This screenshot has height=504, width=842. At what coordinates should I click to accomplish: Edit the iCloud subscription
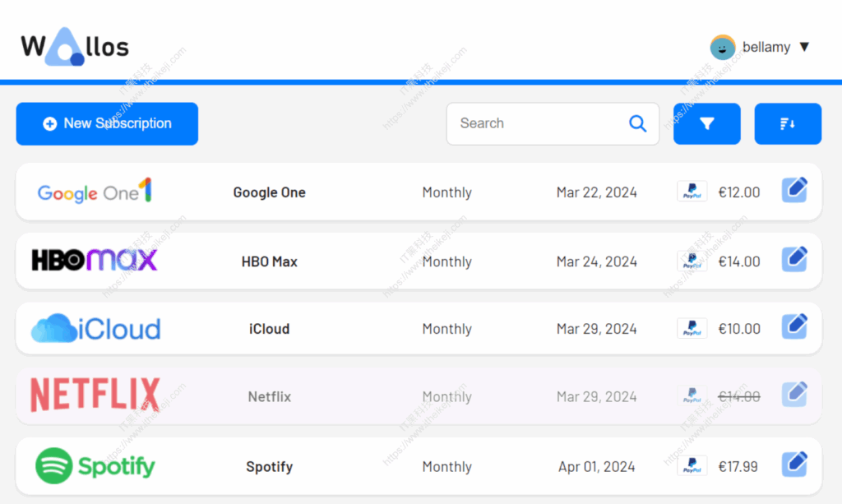tap(793, 327)
